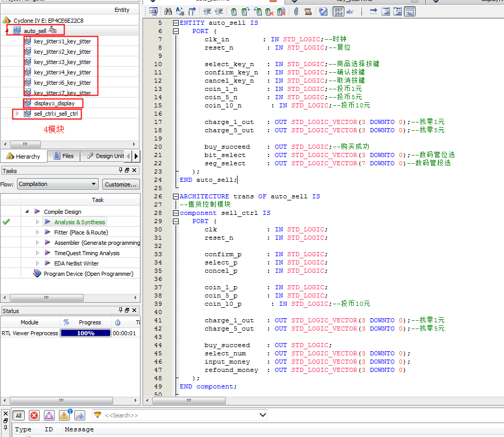This screenshot has height=437, width=504.
Task: Click the Replace text icon in editor toolbar
Action: tap(180, 11)
